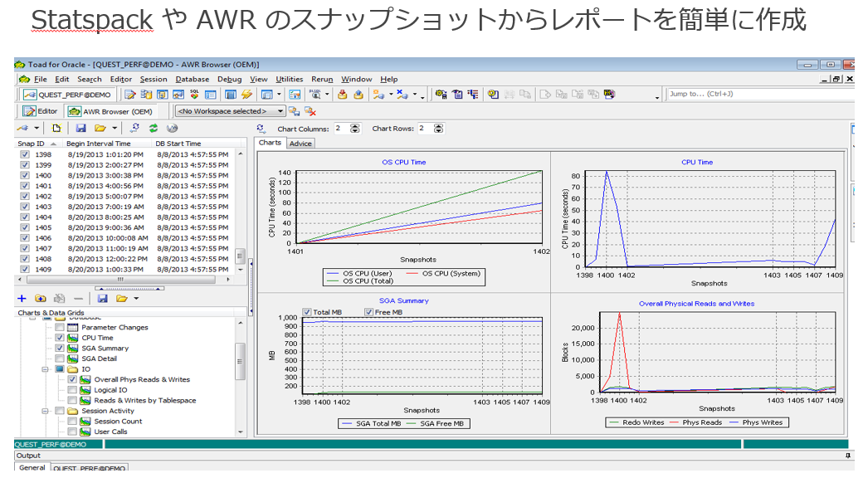Collapse the Session Activity folder node

click(x=46, y=411)
